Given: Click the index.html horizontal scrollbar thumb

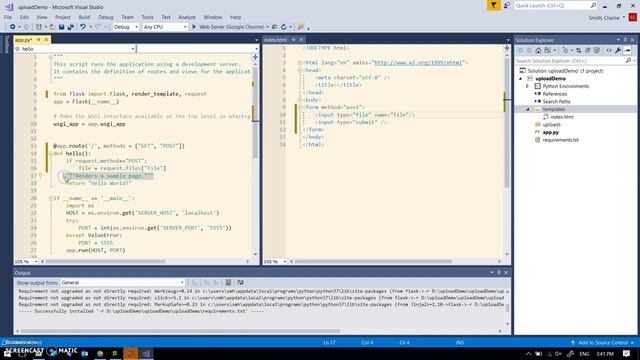Looking at the screenshot, I should (373, 262).
